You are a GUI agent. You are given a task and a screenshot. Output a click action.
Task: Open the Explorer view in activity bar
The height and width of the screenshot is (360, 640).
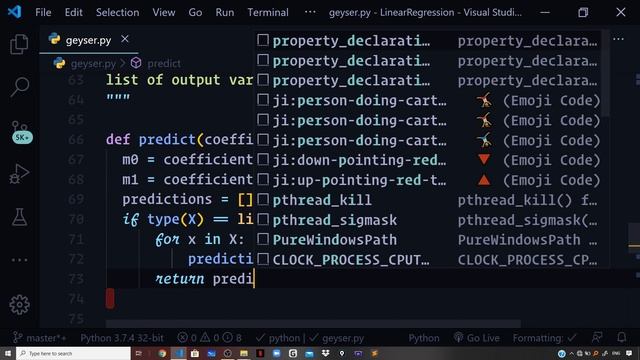pyautogui.click(x=19, y=44)
